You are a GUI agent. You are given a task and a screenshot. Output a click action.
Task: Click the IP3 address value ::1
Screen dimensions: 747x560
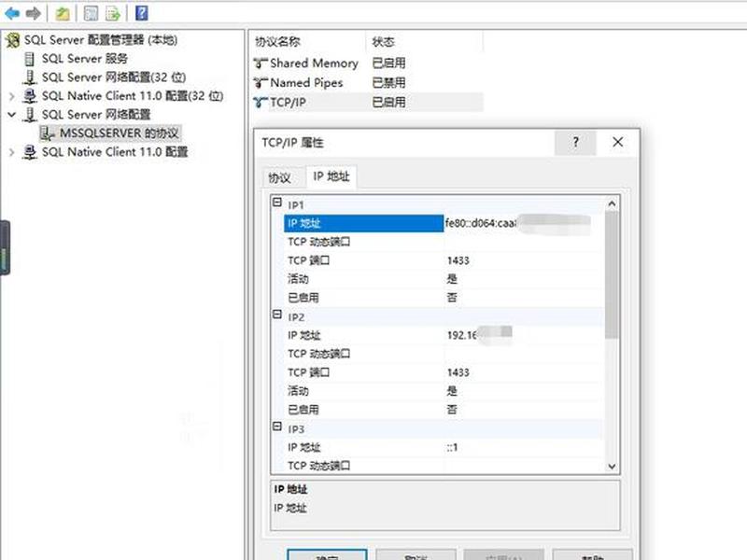[x=452, y=447]
